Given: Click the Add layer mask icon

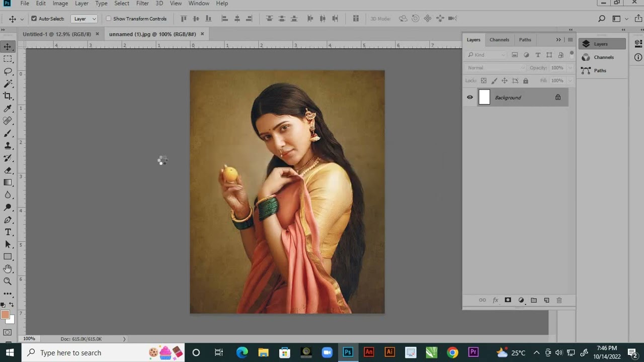Looking at the screenshot, I should 508,300.
